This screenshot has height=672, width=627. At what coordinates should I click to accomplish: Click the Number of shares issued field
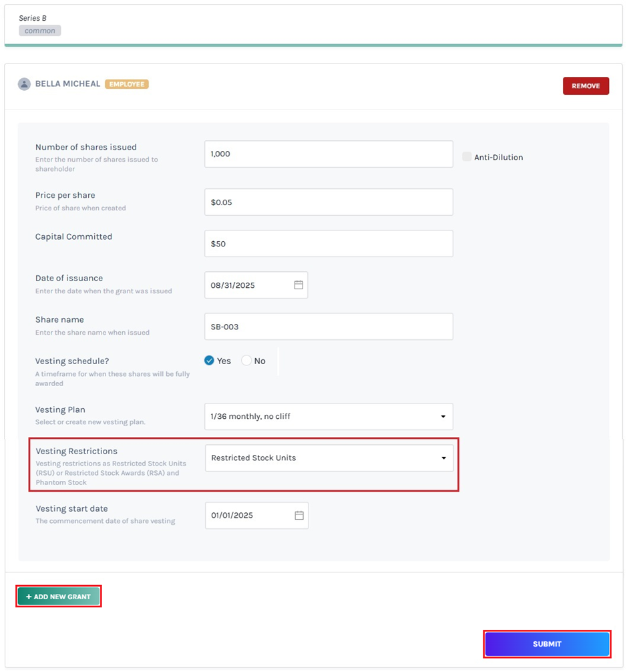pyautogui.click(x=329, y=154)
